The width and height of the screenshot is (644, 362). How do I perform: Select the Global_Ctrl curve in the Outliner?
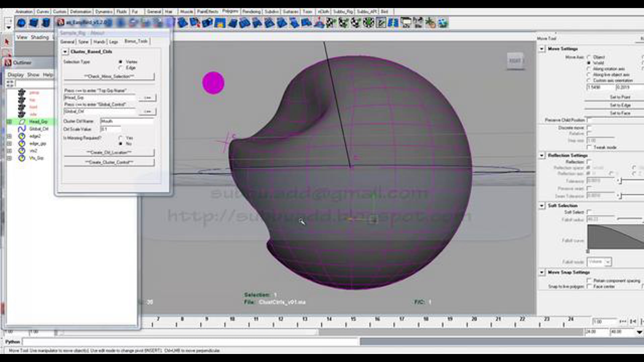coord(39,129)
